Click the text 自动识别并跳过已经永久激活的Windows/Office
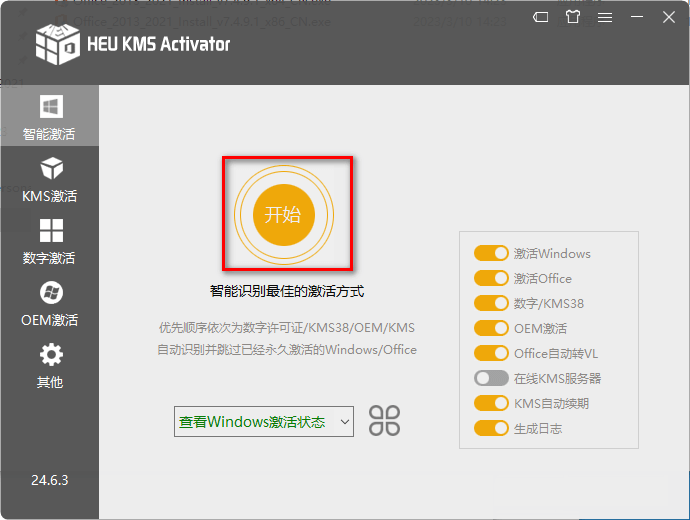This screenshot has height=520, width=690. [287, 350]
